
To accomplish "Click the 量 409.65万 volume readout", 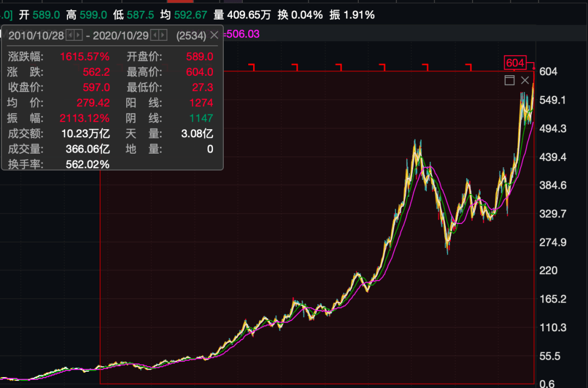I will tap(242, 15).
